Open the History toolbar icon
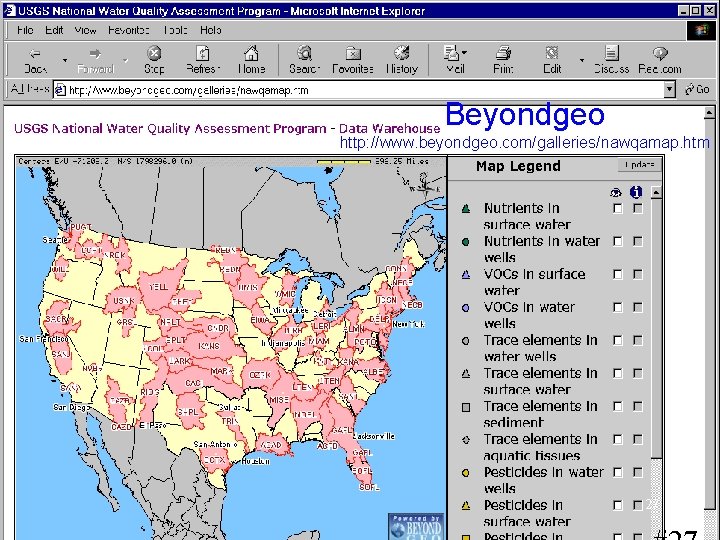 point(402,60)
